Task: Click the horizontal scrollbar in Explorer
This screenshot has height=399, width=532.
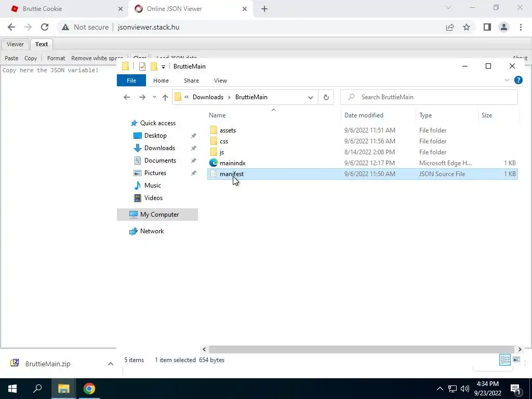Action: 362,349
